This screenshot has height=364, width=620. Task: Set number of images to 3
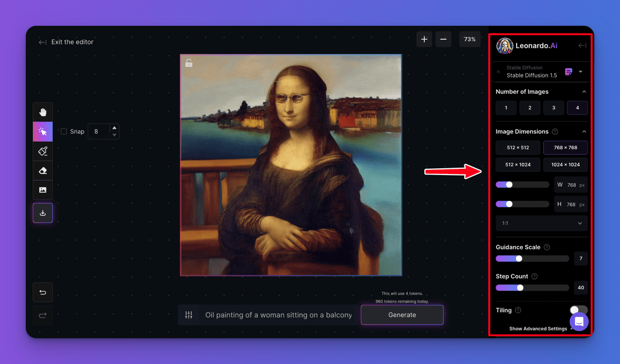pos(553,108)
